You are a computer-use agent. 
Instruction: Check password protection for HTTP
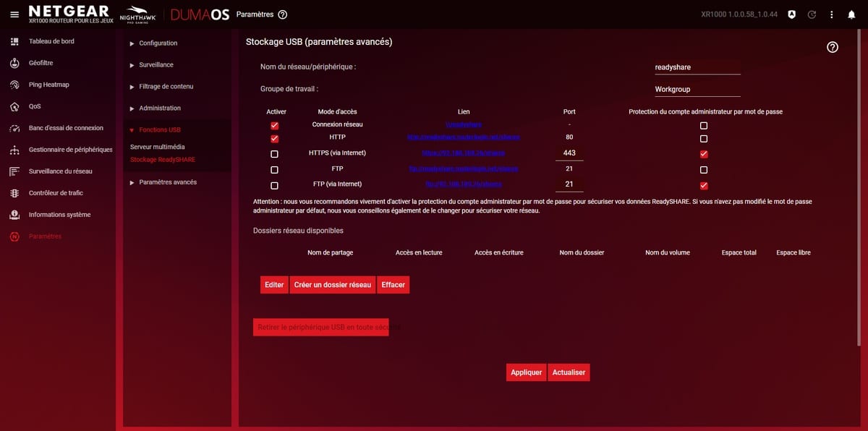tap(704, 138)
